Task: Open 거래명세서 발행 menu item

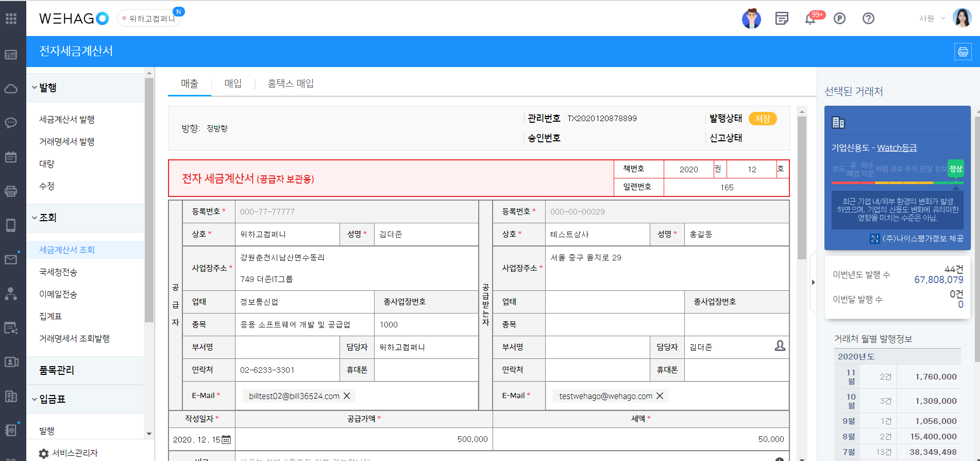Action: 67,142
